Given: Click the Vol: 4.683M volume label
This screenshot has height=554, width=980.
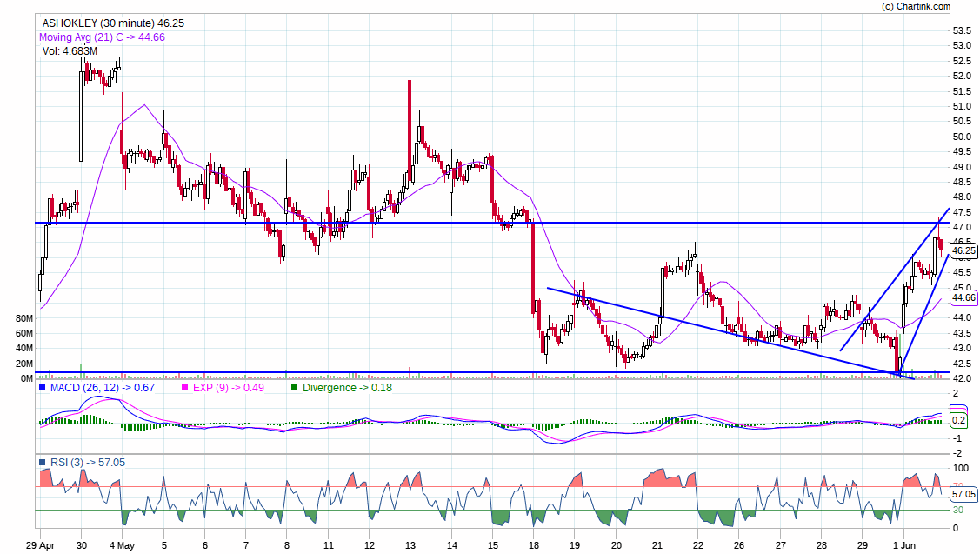Looking at the screenshot, I should pos(70,51).
